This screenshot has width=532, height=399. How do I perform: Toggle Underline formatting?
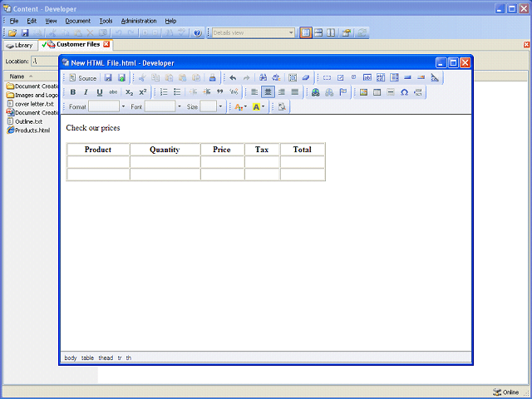(100, 92)
